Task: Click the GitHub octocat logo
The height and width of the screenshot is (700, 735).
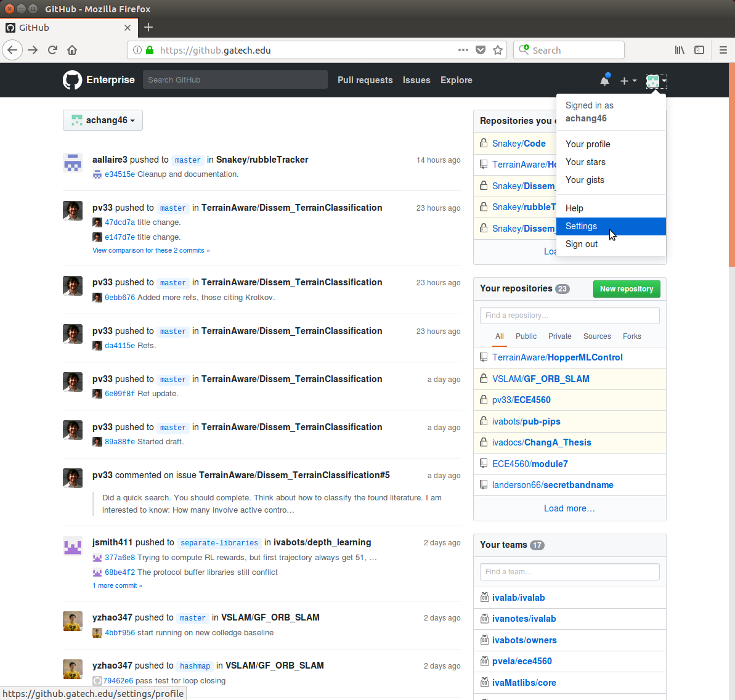Action: pos(72,80)
